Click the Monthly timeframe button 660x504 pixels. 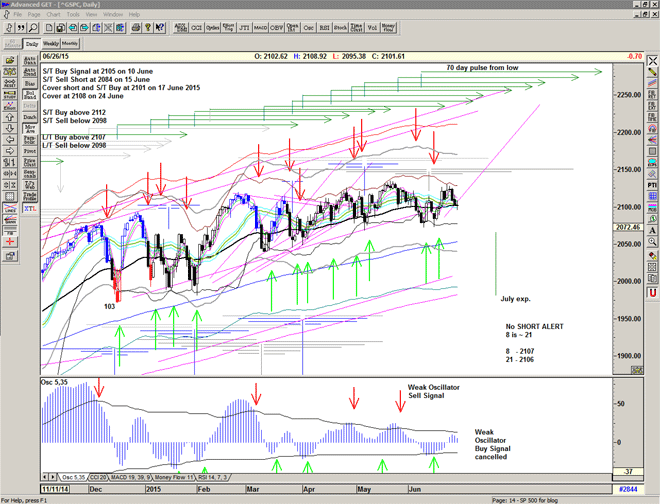click(x=70, y=44)
